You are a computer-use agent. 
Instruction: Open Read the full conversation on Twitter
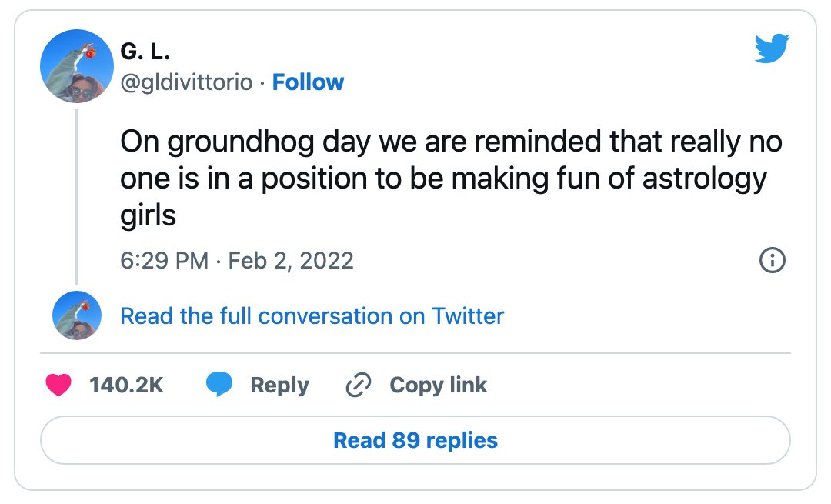(312, 315)
